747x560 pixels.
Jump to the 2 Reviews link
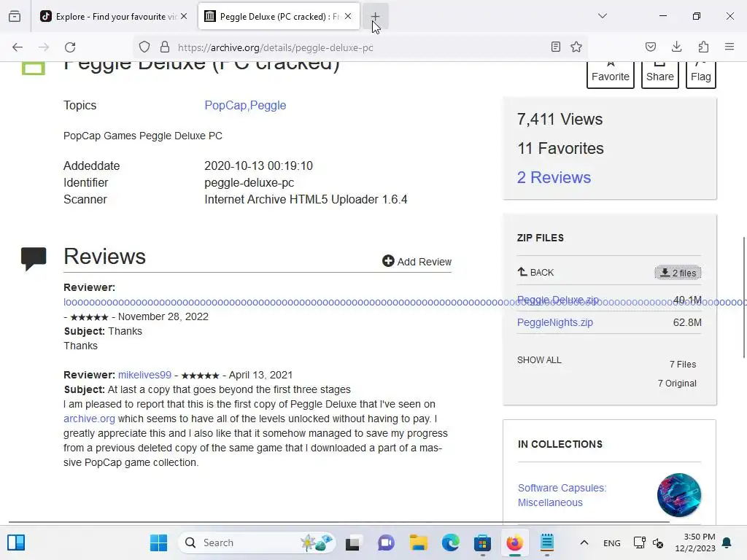coord(554,177)
